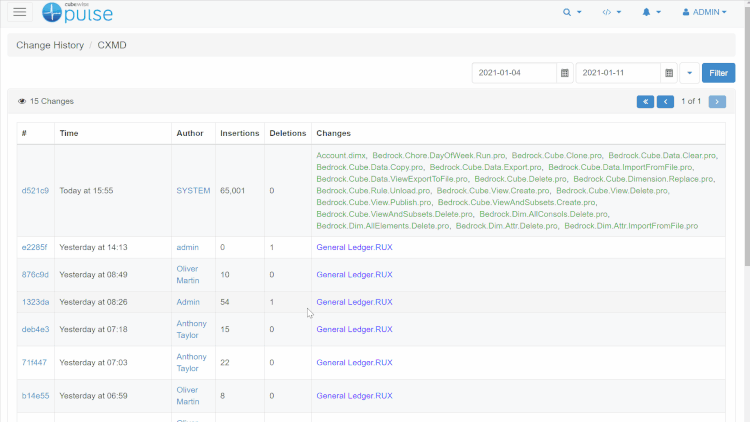Click the Filter button
Viewport: 750px width, 422px height.
tap(718, 73)
